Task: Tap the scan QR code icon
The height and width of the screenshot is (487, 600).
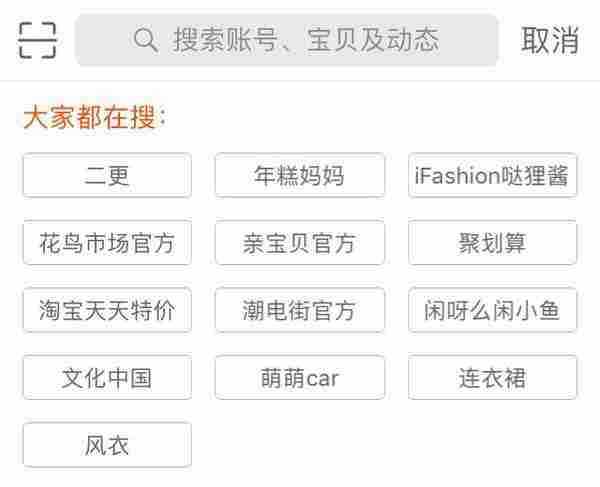Action: coord(38,40)
